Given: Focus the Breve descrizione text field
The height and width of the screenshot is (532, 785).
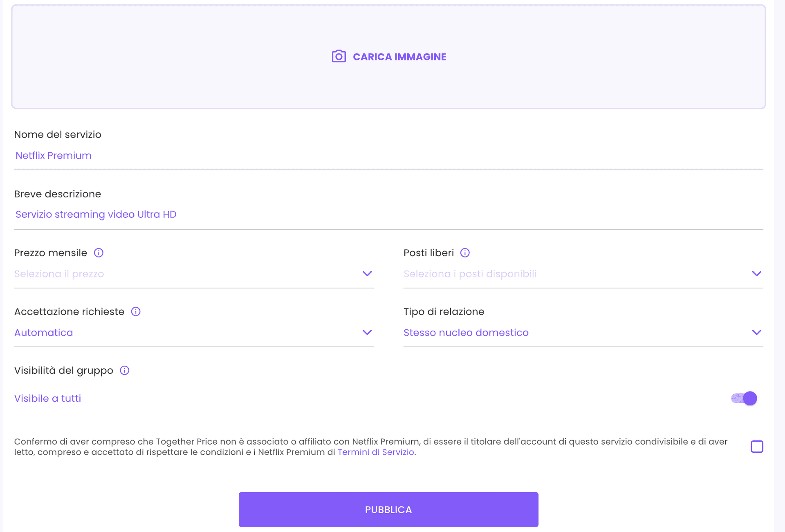Looking at the screenshot, I should (388, 215).
